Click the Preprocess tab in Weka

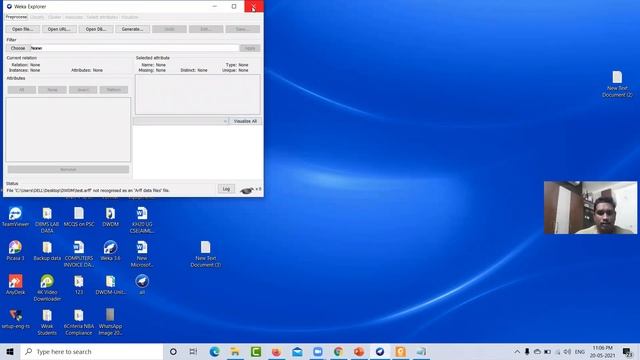pos(16,17)
